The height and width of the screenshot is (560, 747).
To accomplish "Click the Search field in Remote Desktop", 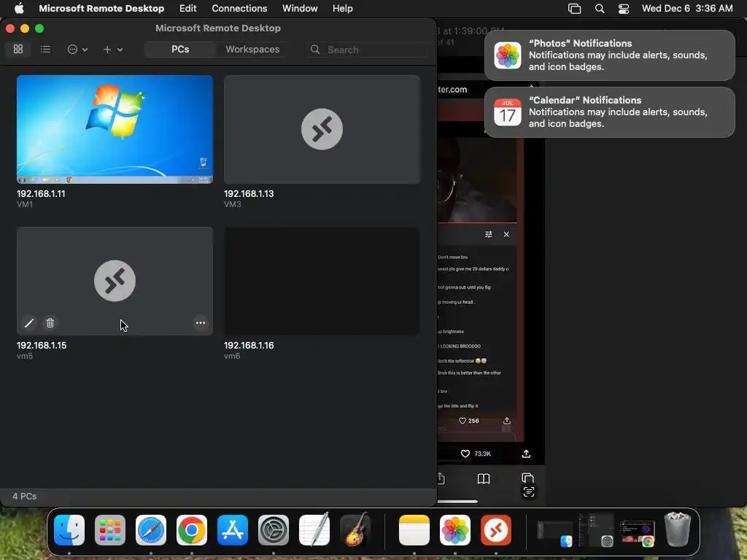I will tap(366, 50).
